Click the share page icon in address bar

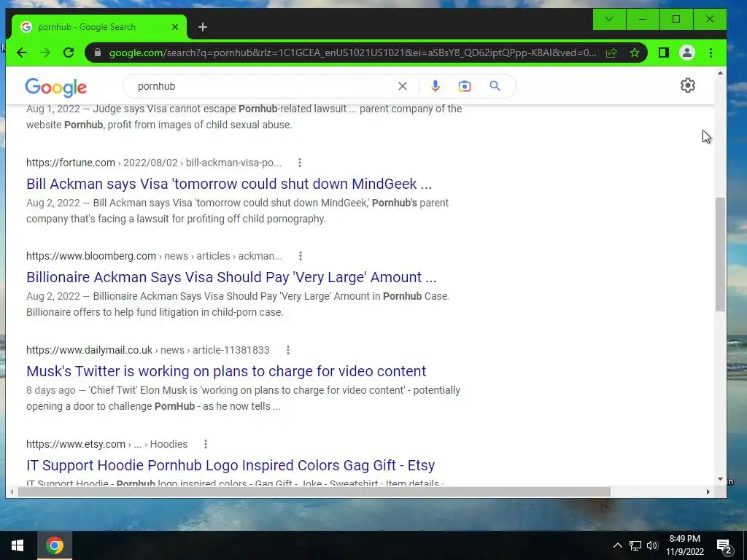611,52
